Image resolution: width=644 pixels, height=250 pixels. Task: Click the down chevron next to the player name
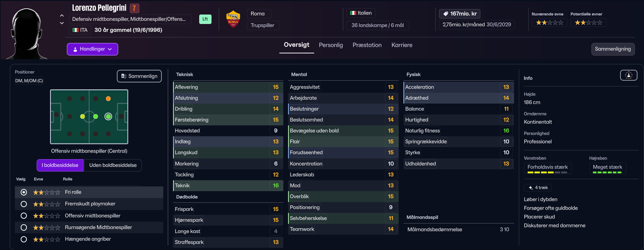tap(62, 23)
